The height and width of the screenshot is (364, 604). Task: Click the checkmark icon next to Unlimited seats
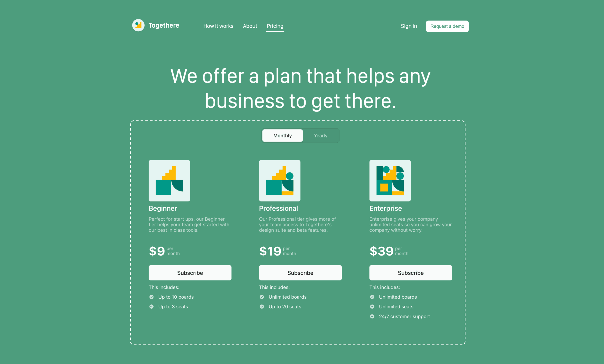(x=371, y=307)
